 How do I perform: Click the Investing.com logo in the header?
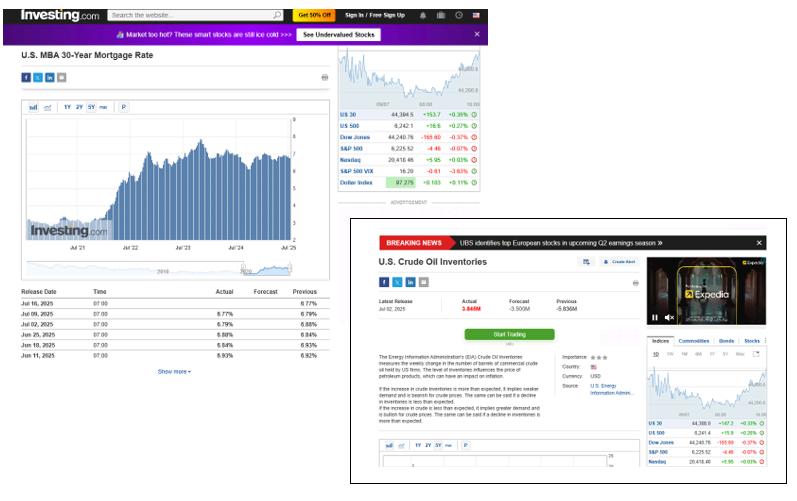click(x=60, y=15)
